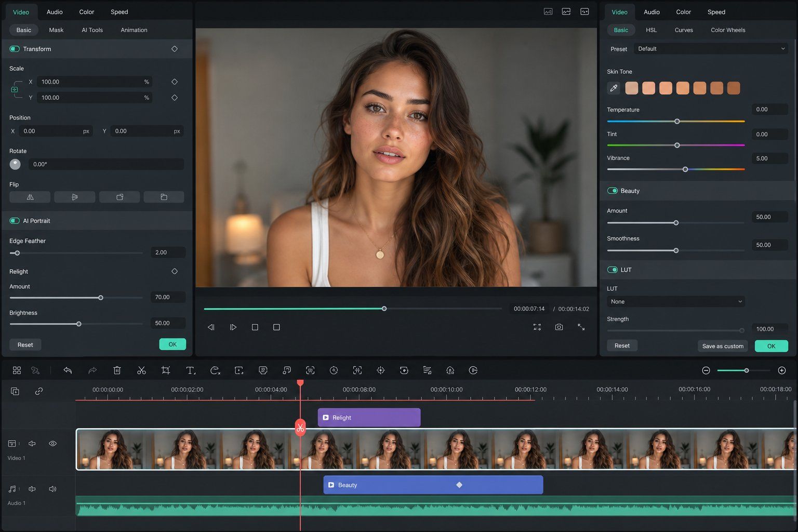This screenshot has height=532, width=798.
Task: Click the undo arrow in timeline toolbar
Action: click(68, 370)
